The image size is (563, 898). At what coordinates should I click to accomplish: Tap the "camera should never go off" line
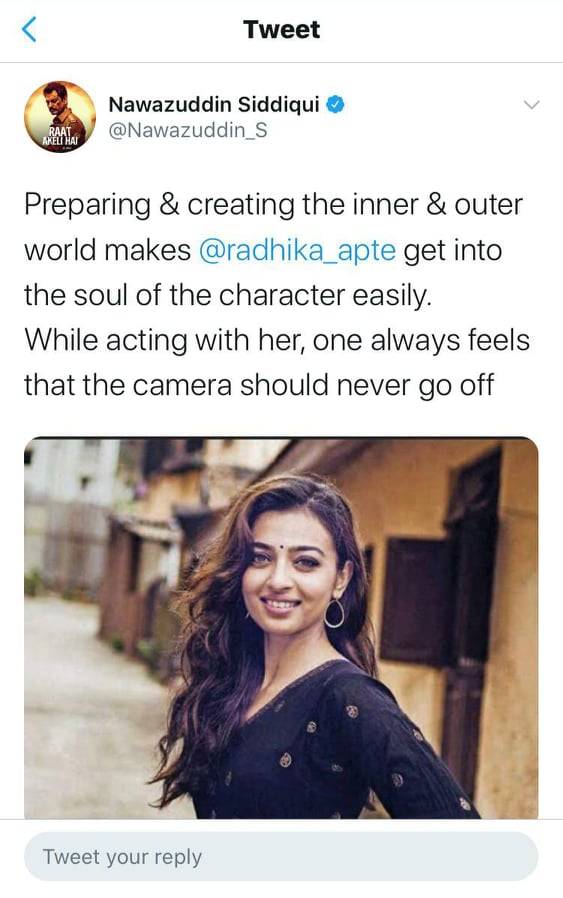tap(258, 385)
